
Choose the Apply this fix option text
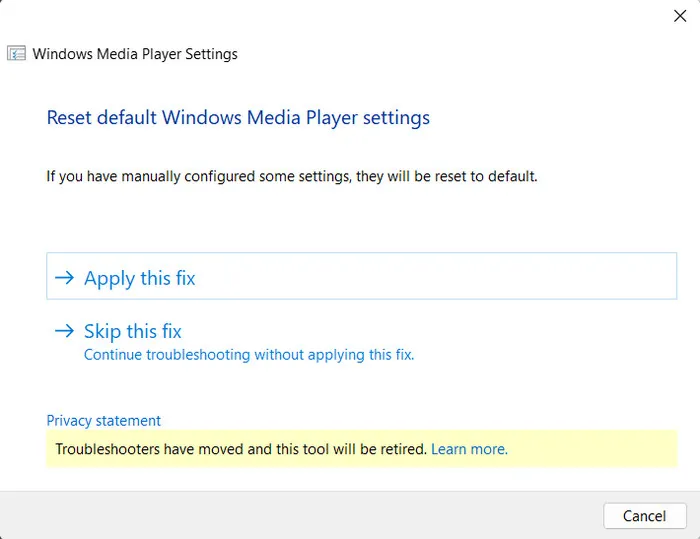[139, 279]
